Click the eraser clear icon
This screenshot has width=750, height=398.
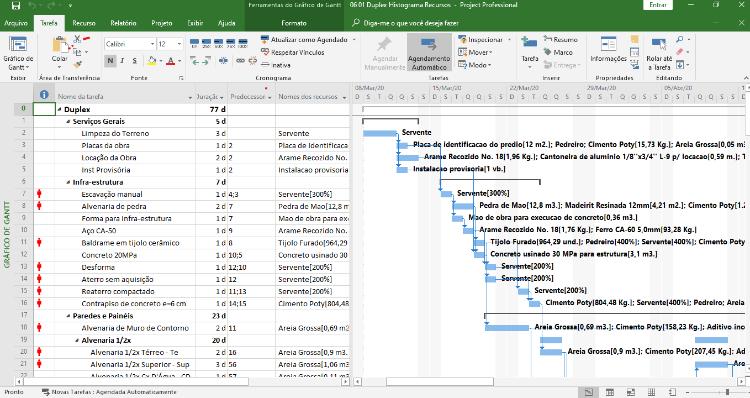tap(680, 52)
